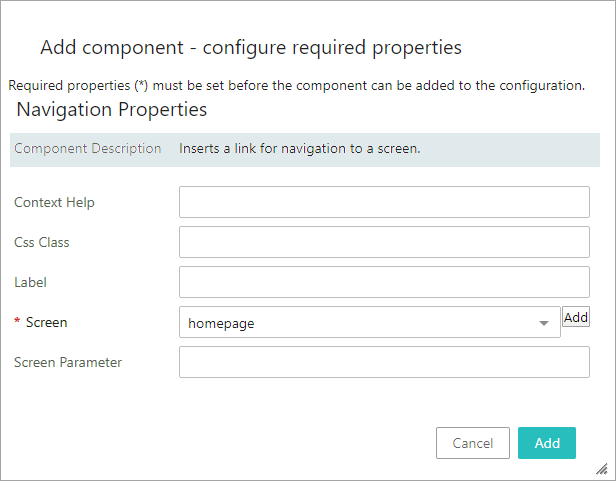Viewport: 616px width, 481px height.
Task: Cancel the Add component dialog
Action: point(473,443)
